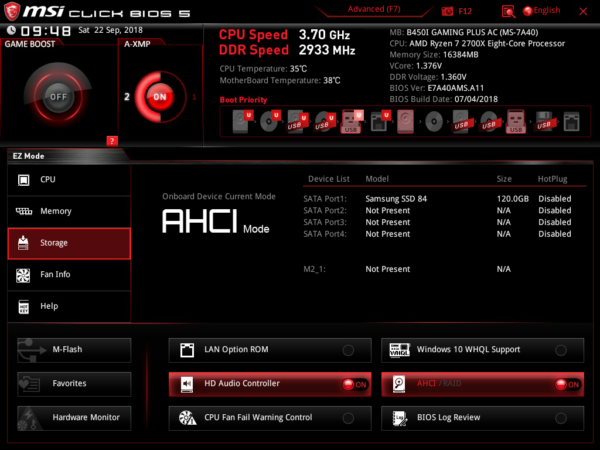Select legacy CD/DVD boot icon without badges
Image resolution: width=600 pixels, height=450 pixels.
click(434, 122)
